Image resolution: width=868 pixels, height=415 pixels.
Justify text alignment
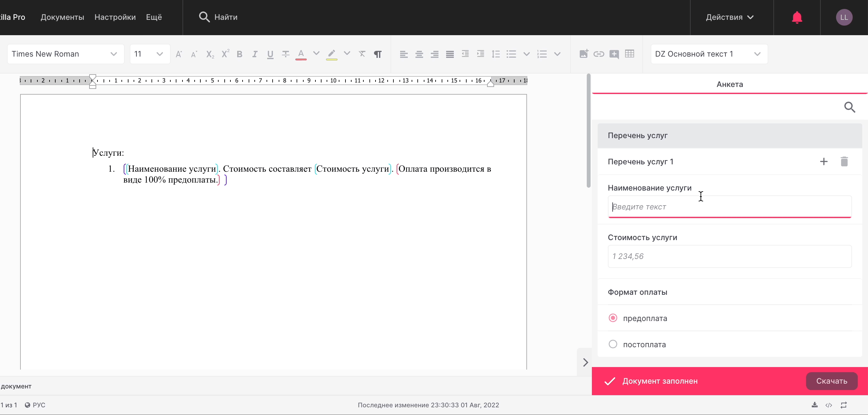(450, 54)
